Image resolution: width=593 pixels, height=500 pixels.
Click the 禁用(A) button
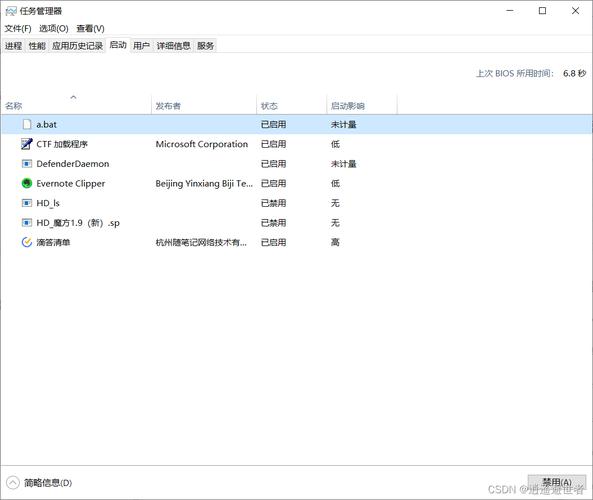(x=557, y=482)
